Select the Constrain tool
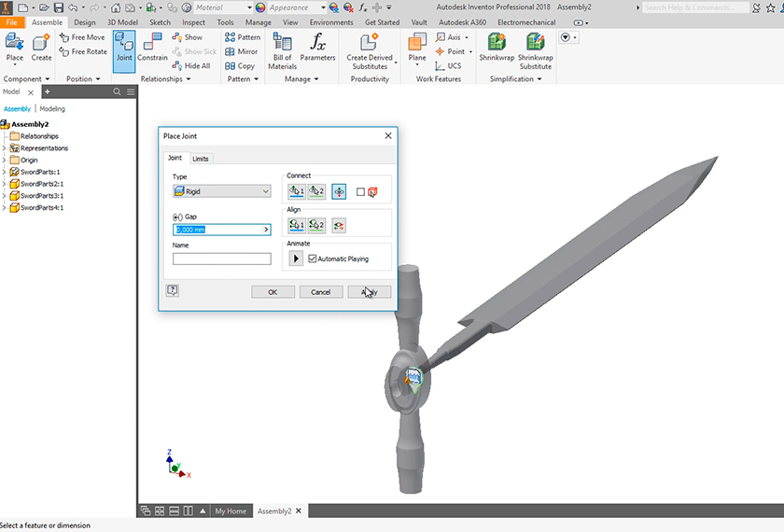The image size is (784, 532). 152,50
